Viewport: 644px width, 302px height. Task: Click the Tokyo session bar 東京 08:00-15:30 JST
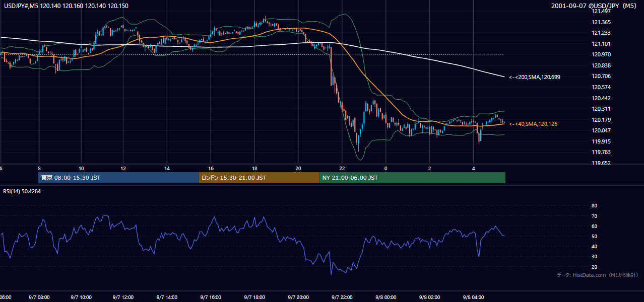click(x=119, y=178)
